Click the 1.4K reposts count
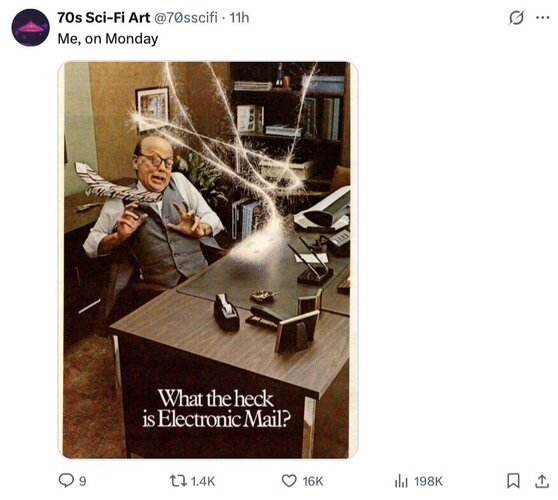 tap(203, 481)
